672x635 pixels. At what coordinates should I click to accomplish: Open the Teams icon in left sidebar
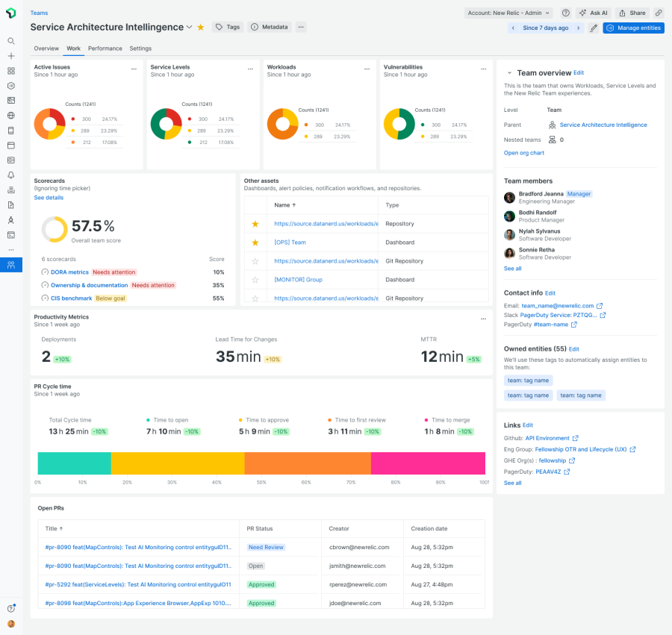11,265
